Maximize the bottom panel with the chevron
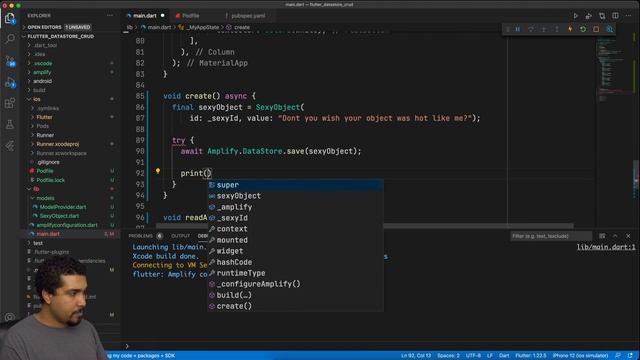640x360 pixels. pos(615,236)
